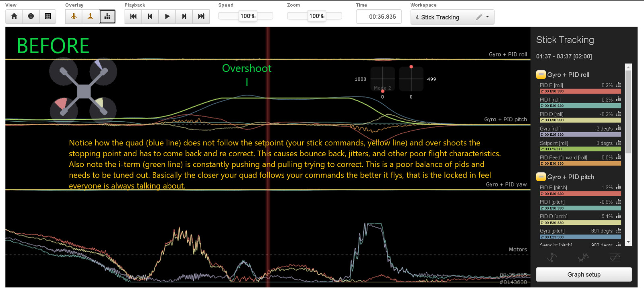Click the playback Speed slider handle
The height and width of the screenshot is (288, 644).
[x=248, y=16]
